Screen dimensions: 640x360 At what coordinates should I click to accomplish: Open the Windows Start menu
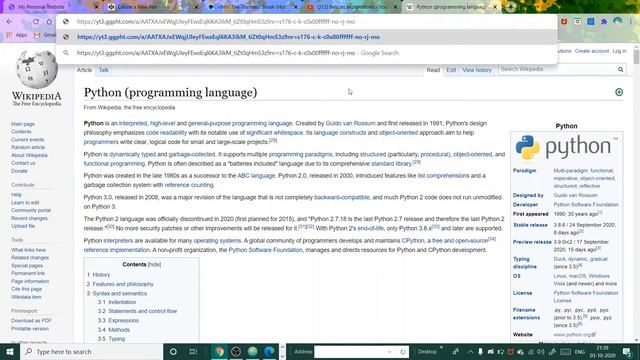[x=9, y=351]
